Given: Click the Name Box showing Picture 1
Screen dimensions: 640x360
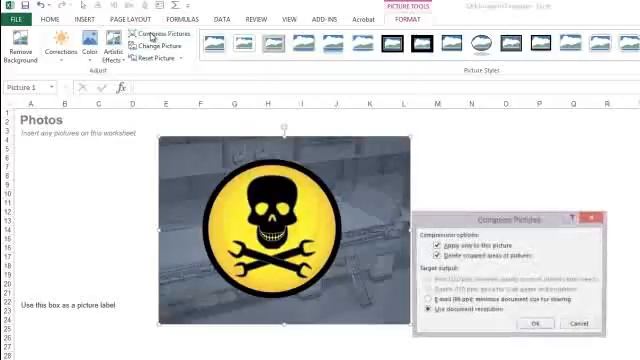Looking at the screenshot, I should pyautogui.click(x=26, y=87).
